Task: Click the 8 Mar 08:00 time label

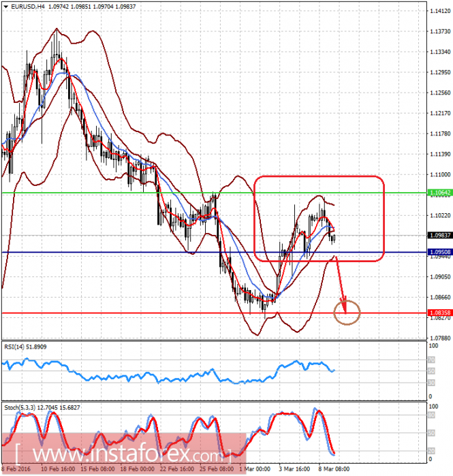Action: tap(334, 469)
